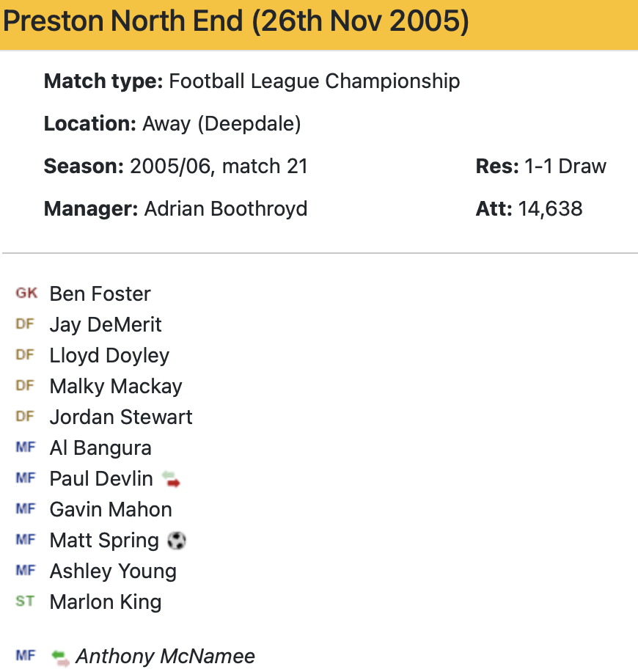The height and width of the screenshot is (672, 638).
Task: Click the goal football icon beside Matt Spring
Action: [177, 541]
